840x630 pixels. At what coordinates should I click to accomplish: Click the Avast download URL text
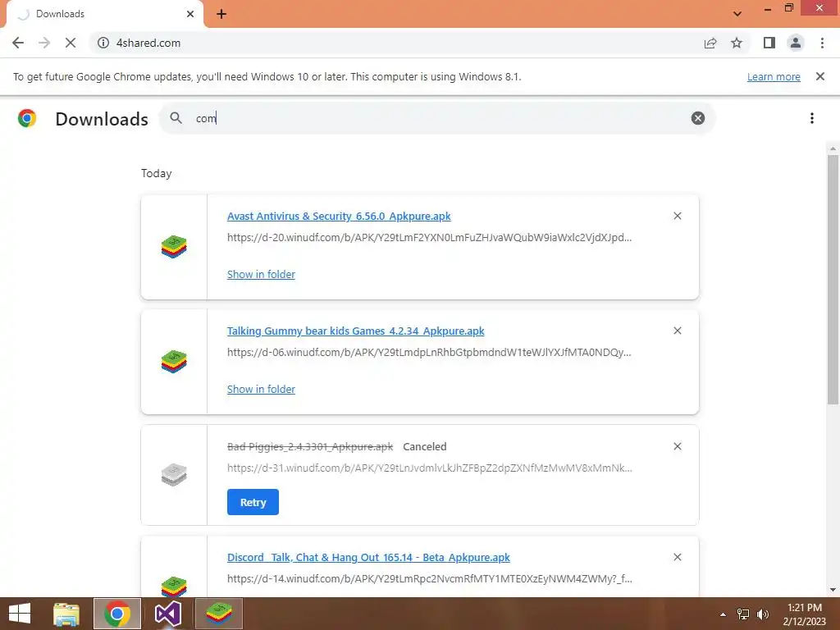429,237
